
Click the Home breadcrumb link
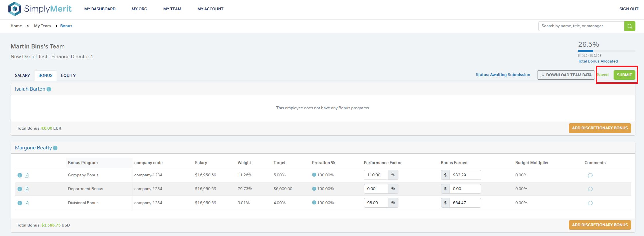point(16,26)
